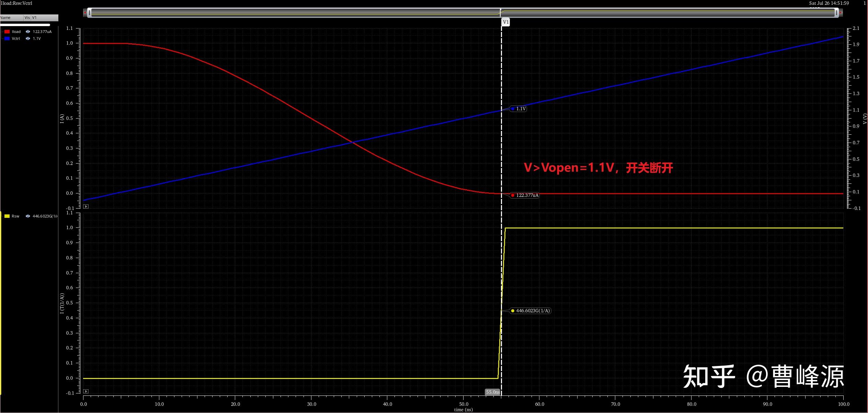This screenshot has height=413, width=868.
Task: Click the red Iload color swatch
Action: coord(7,32)
